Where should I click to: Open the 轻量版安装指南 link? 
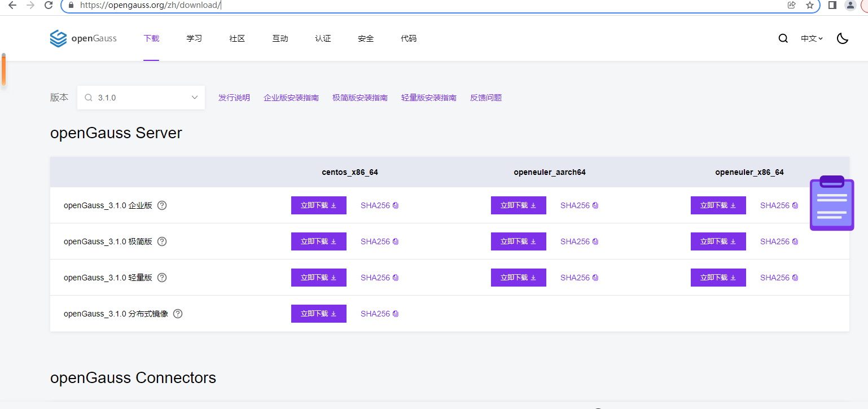click(429, 98)
